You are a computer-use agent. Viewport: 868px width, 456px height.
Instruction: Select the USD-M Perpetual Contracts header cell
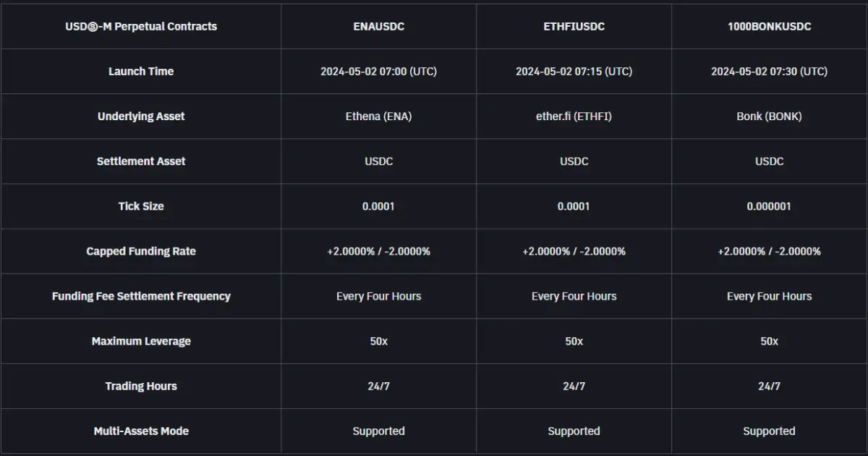pyautogui.click(x=141, y=26)
